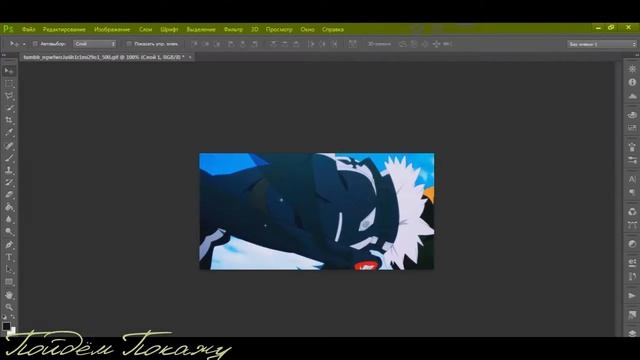
Task: Select the Move tool
Action: point(9,71)
